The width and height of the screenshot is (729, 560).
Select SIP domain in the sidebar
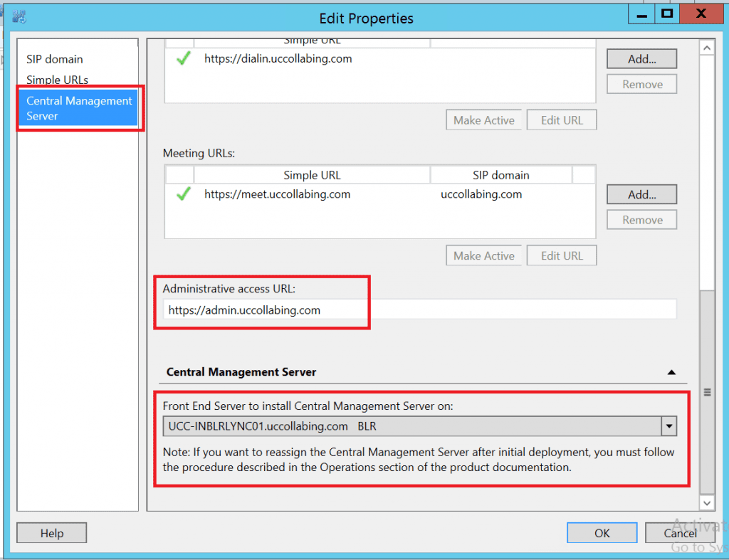point(54,60)
